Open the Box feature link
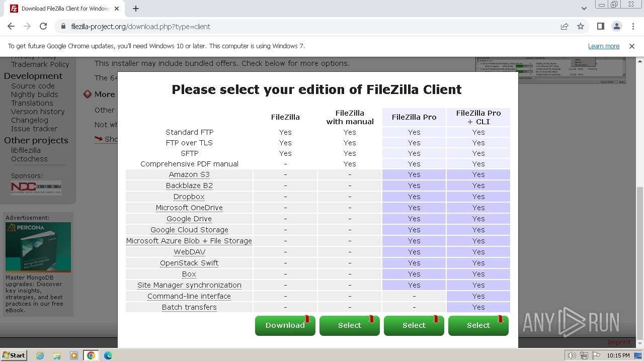Image resolution: width=644 pixels, height=362 pixels. tap(189, 274)
